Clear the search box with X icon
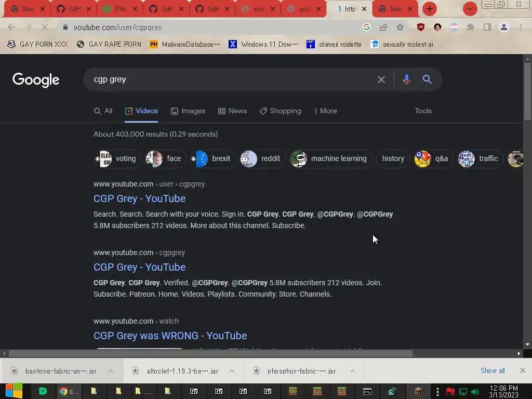This screenshot has height=399, width=532. point(381,79)
